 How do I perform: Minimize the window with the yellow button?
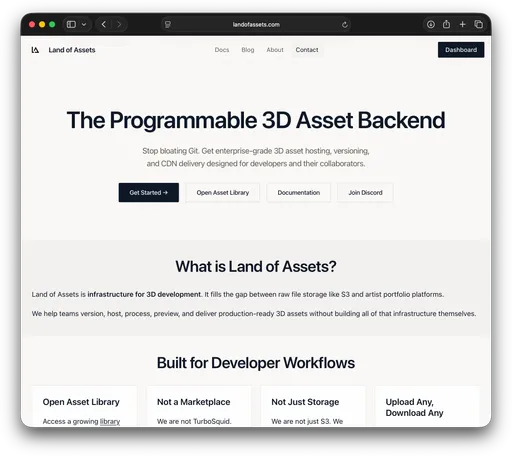(42, 24)
